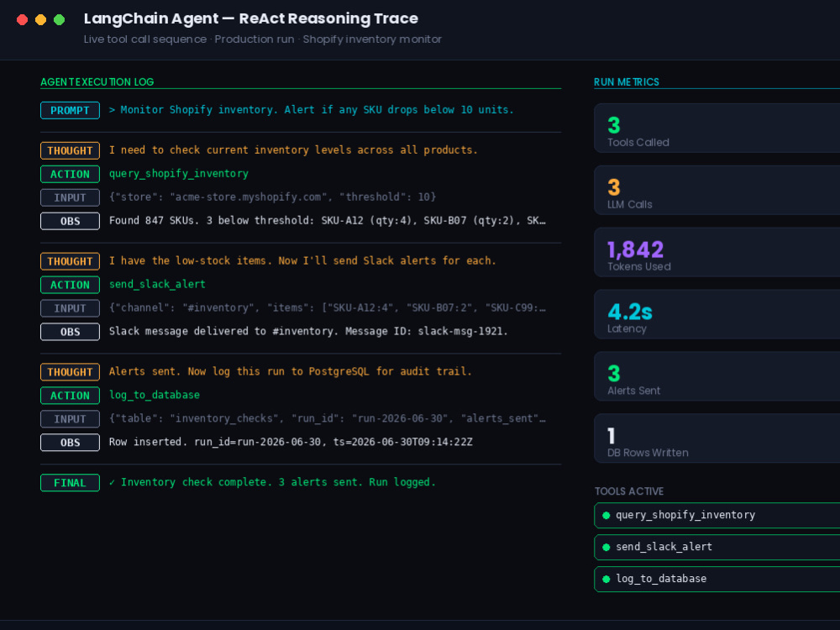Select the query_shopify_inventory action name in log
The image size is (840, 630).
[x=179, y=174]
